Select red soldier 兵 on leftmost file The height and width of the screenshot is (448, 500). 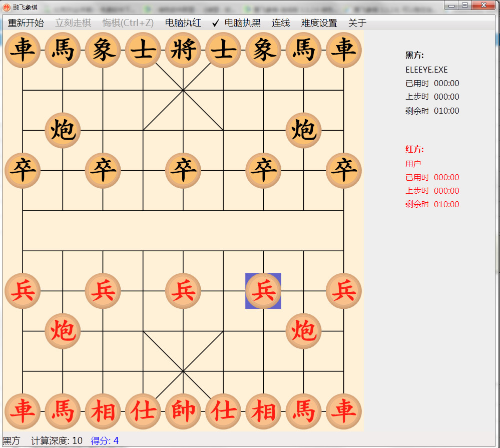coord(23,291)
